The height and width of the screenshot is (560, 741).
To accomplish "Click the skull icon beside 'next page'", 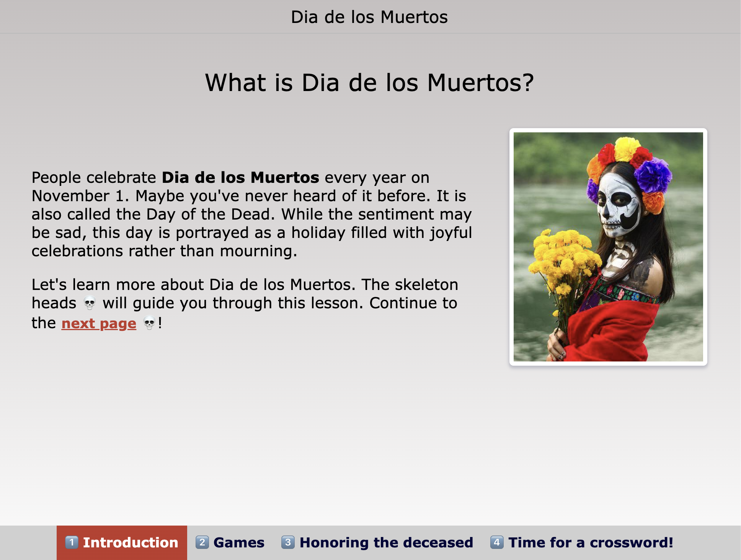I will 149,324.
